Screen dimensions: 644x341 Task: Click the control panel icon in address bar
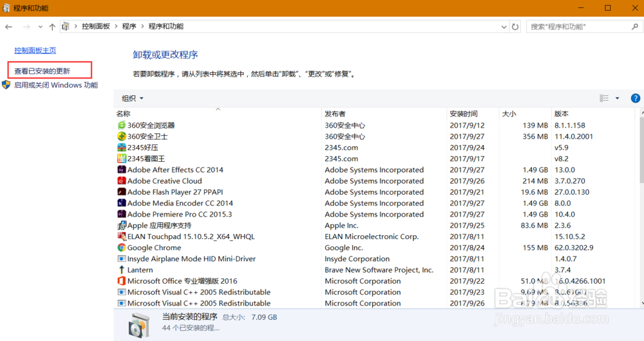66,26
